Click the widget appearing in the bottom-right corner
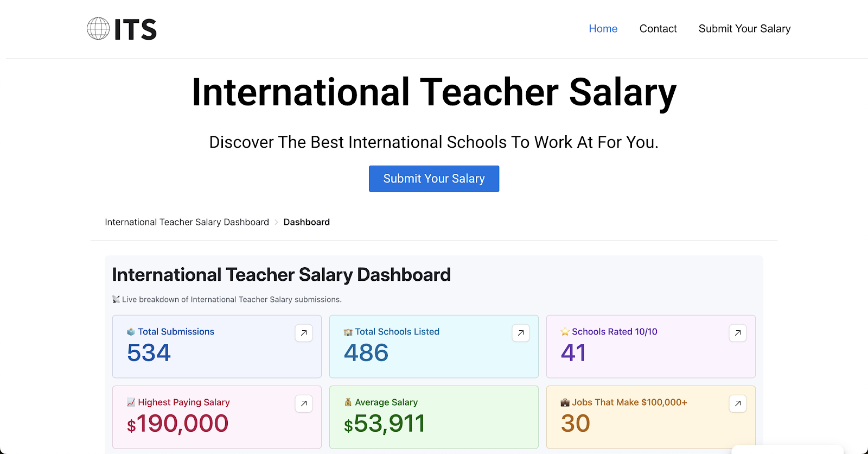Screen dimensions: 868x454 (789, 450)
